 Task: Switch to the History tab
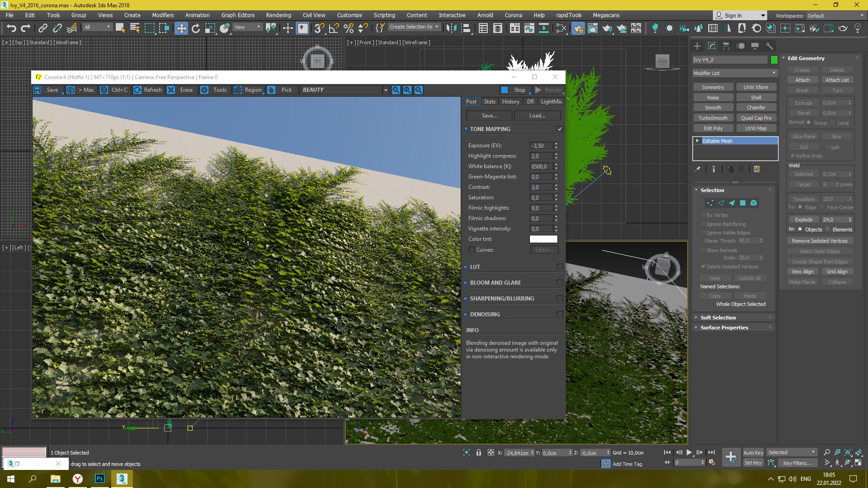(x=511, y=102)
